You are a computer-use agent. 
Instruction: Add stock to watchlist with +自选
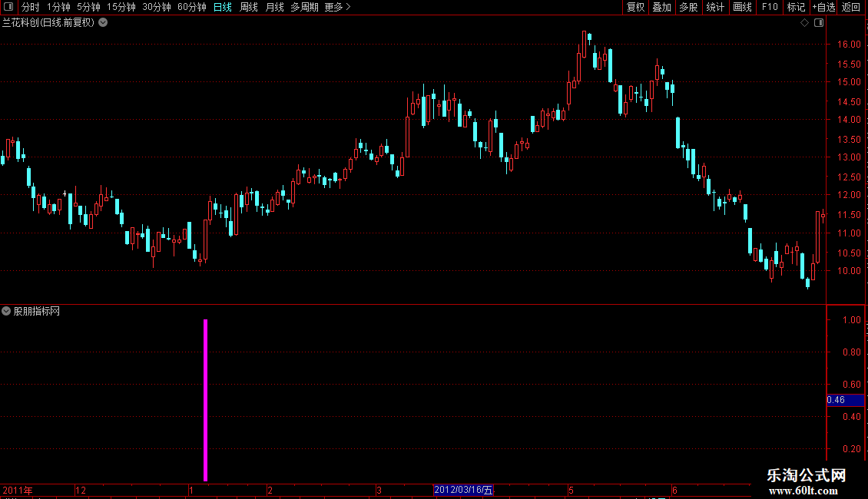(x=823, y=7)
